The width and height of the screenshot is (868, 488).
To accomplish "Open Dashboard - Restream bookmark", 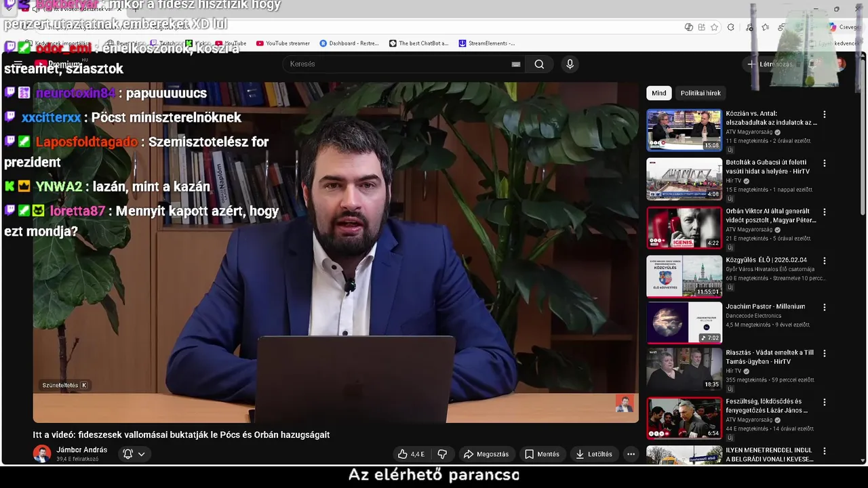I will click(x=349, y=43).
